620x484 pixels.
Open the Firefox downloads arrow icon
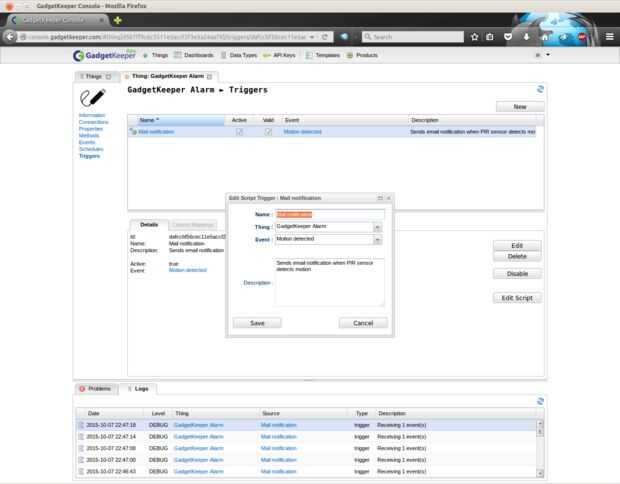[526, 37]
